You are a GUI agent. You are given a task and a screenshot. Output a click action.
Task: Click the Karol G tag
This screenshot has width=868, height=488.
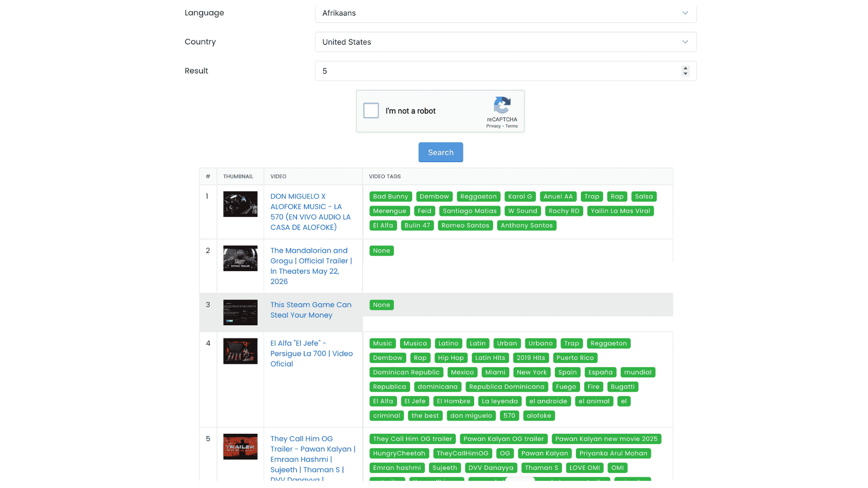pos(520,196)
